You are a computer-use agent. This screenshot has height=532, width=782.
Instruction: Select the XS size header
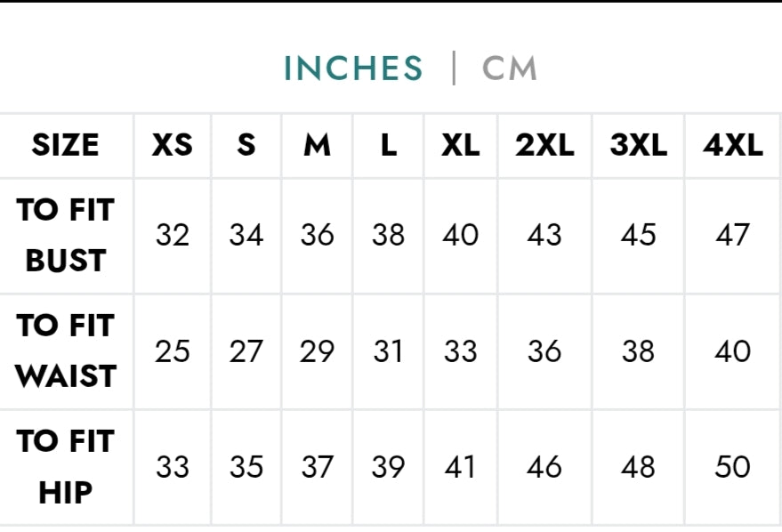(172, 145)
